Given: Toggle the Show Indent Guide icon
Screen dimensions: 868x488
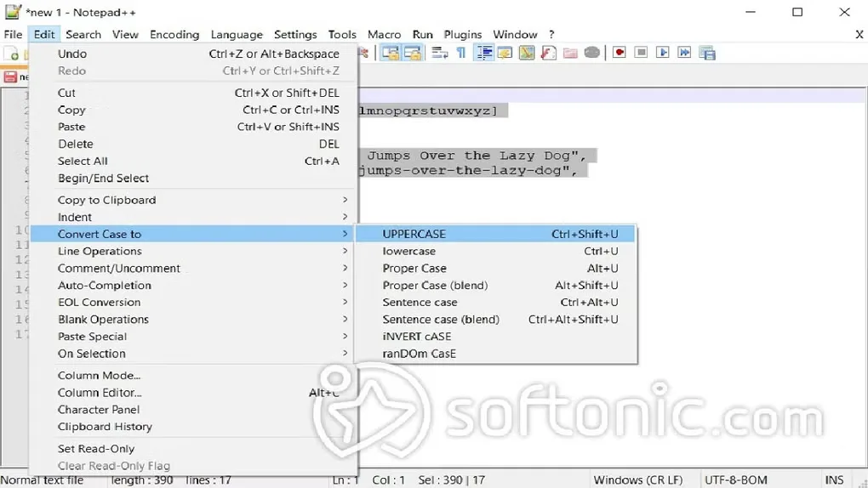Looking at the screenshot, I should (484, 53).
